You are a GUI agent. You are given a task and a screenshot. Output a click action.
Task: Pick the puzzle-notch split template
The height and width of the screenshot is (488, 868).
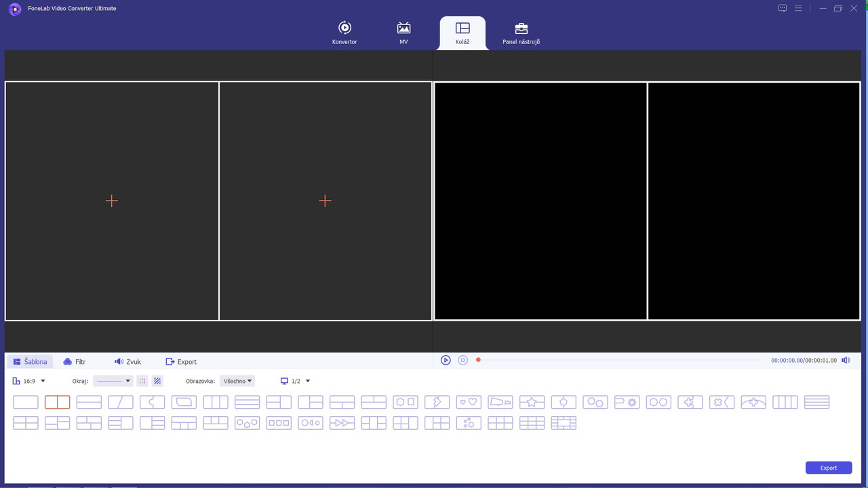(153, 402)
